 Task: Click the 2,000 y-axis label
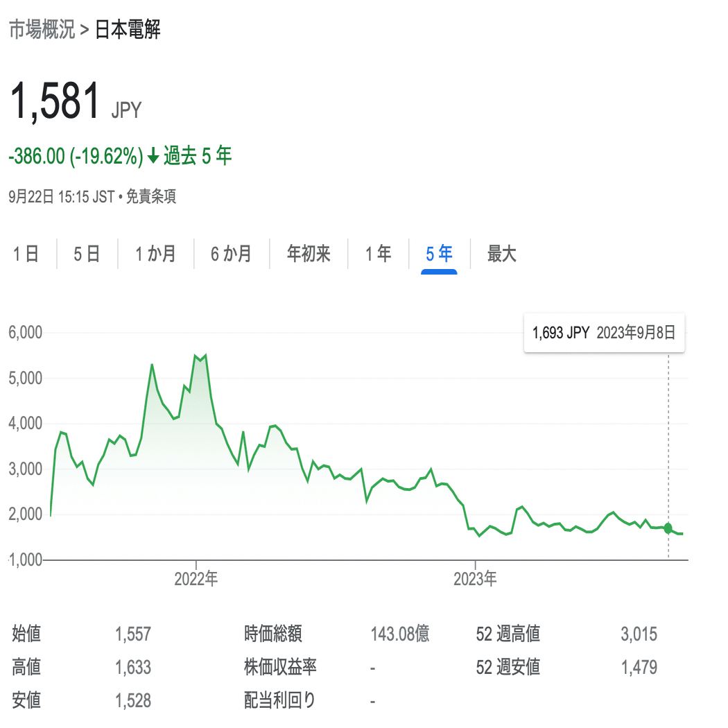coord(26,514)
